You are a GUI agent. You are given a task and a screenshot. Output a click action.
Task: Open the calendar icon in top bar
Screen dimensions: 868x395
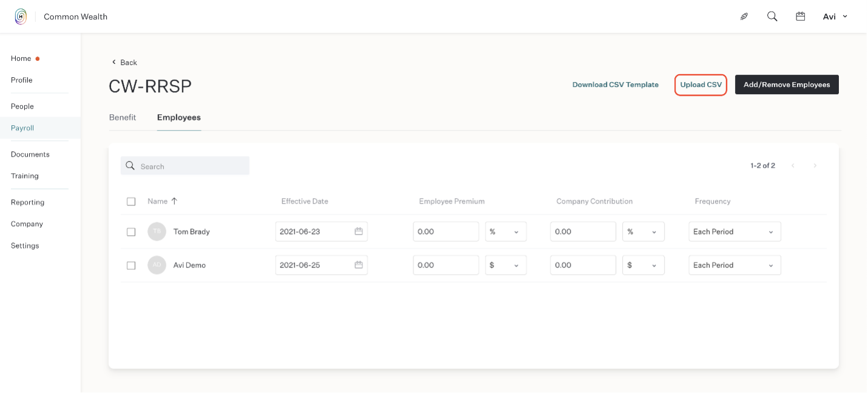point(801,16)
